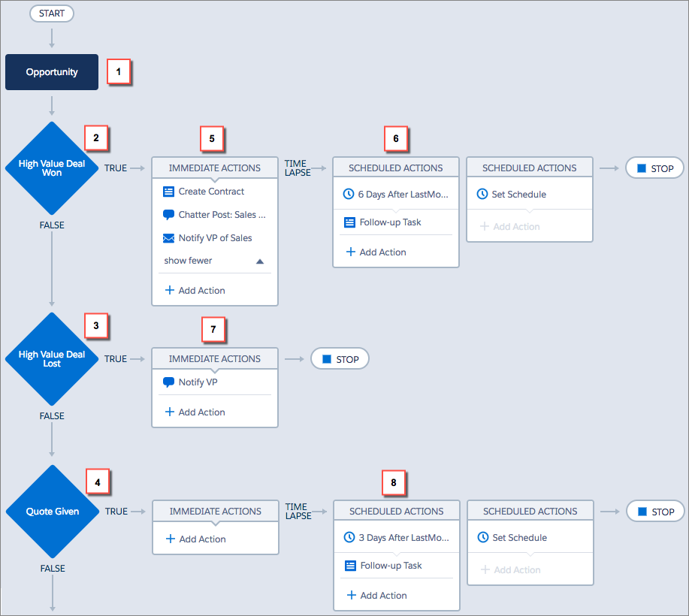Click the Follow-up Task icon under 6 Days schedule
This screenshot has height=616, width=689.
(x=349, y=222)
